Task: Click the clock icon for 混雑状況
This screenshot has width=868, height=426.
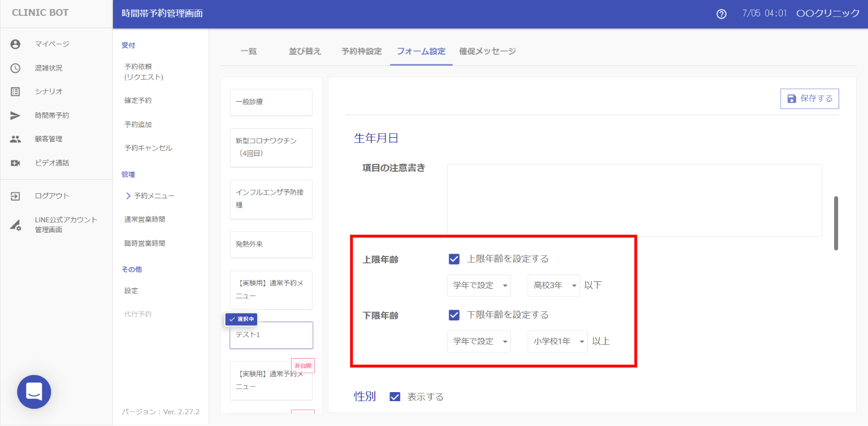Action: click(x=15, y=68)
